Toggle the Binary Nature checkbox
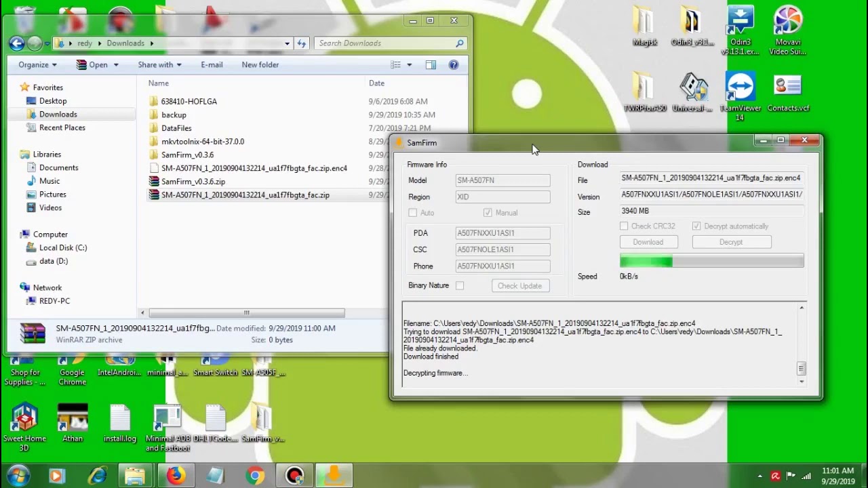Screen dimensions: 868x488 click(460, 286)
